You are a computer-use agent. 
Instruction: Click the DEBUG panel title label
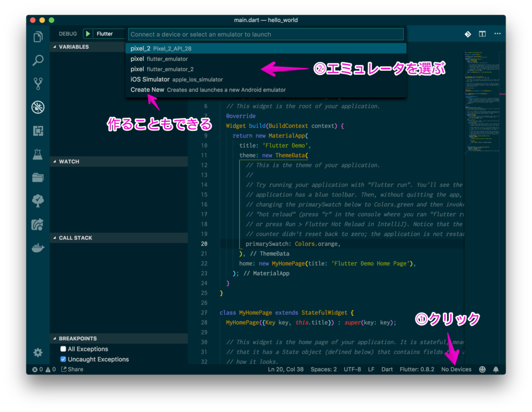[x=68, y=34]
